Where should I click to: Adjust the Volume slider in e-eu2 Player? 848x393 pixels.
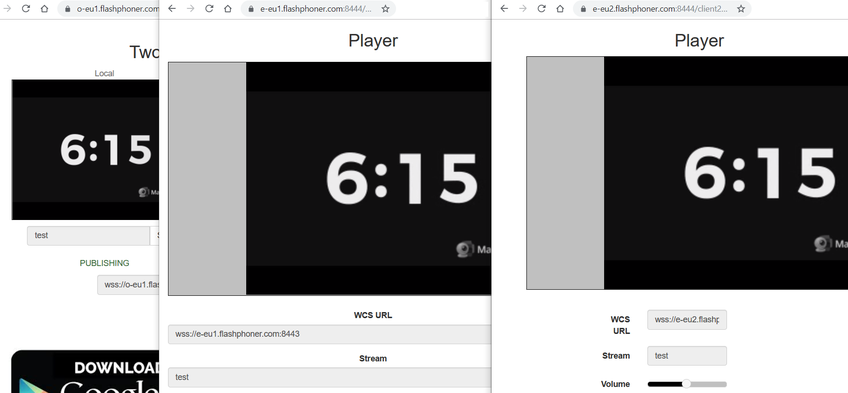coord(687,384)
